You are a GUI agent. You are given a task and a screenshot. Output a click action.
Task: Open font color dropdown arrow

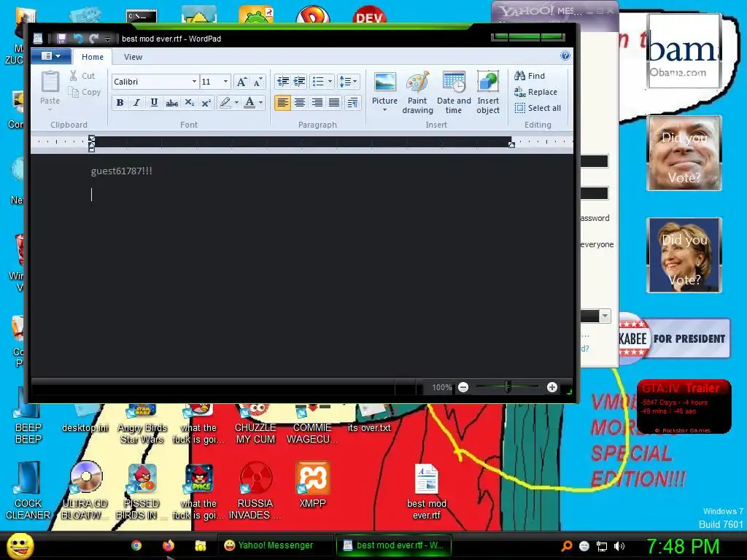pyautogui.click(x=260, y=102)
